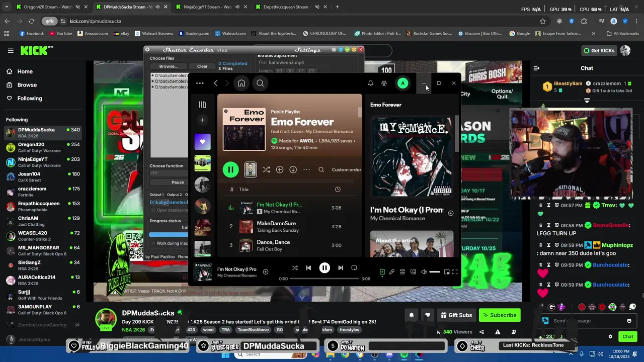
Task: Open Spotify friend activity icon
Action: [384, 83]
